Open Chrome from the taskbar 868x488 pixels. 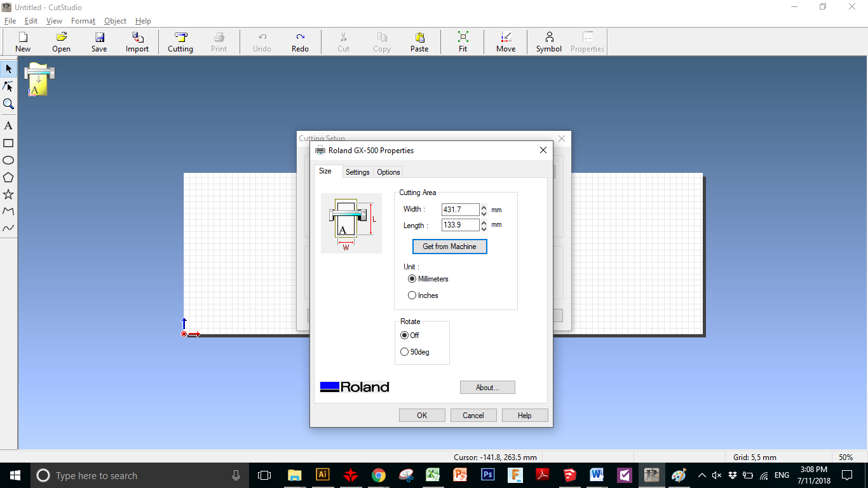point(379,475)
